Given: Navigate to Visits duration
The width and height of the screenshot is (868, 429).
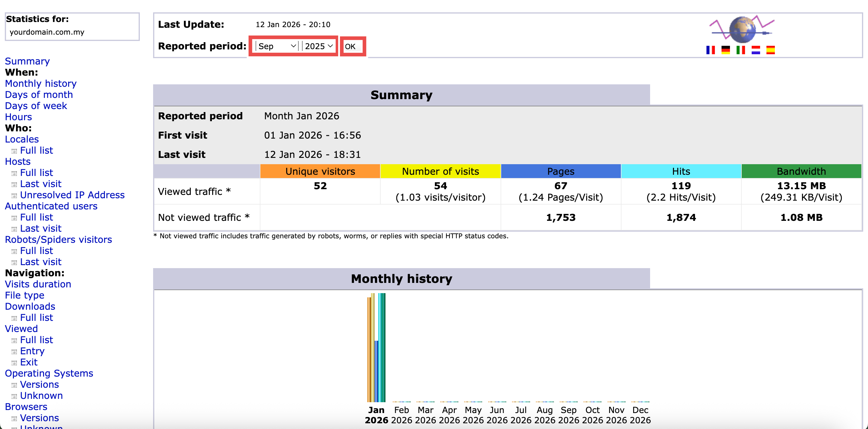Looking at the screenshot, I should point(38,284).
